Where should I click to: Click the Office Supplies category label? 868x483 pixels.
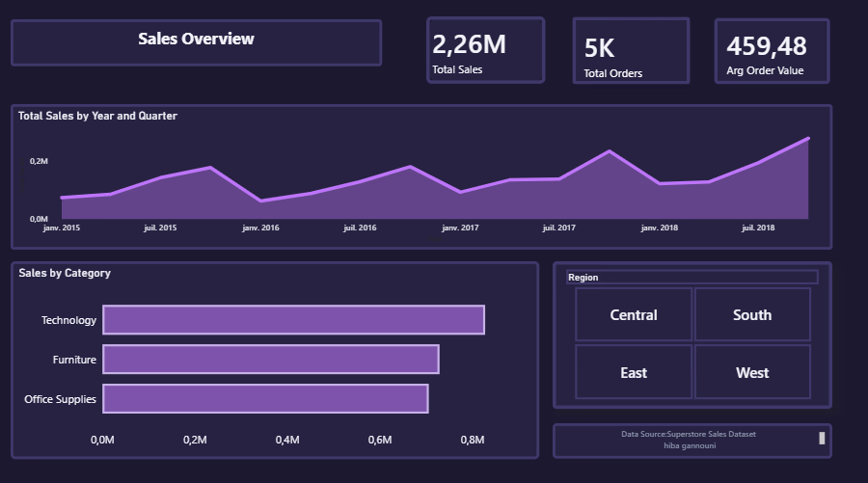pyautogui.click(x=61, y=399)
